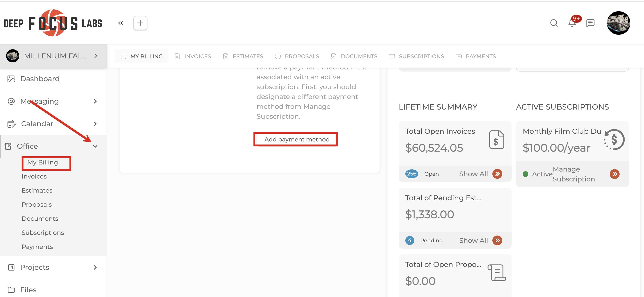Click the 4 pending estimates badge
This screenshot has height=297, width=644.
(x=410, y=240)
